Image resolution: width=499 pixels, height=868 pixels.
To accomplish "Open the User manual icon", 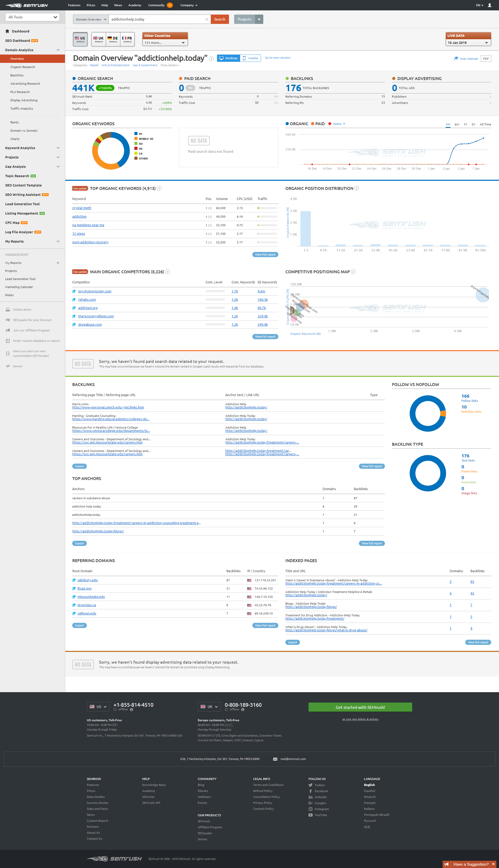I will 456,58.
